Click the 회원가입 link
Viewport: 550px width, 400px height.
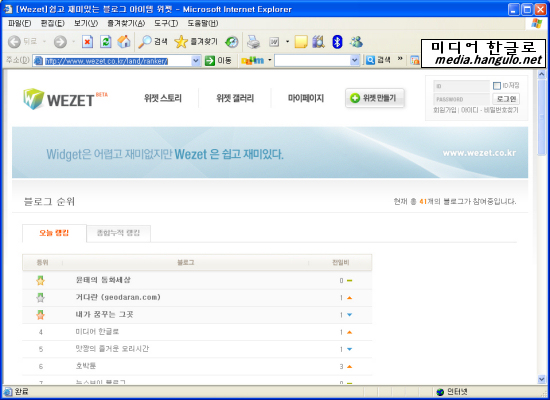coord(444,110)
